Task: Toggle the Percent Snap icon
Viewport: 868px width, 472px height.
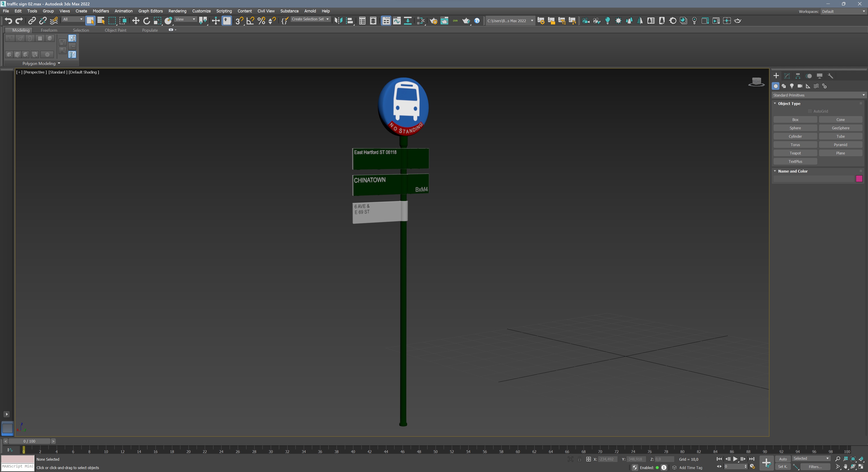Action: tap(261, 21)
